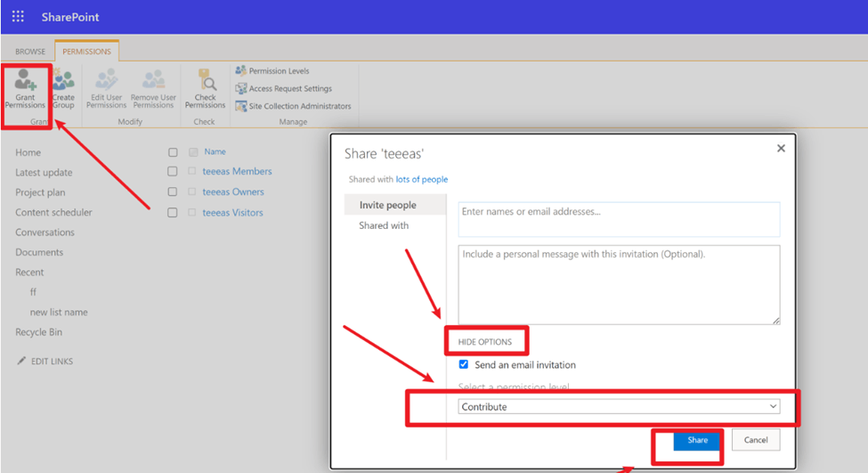The width and height of the screenshot is (868, 473).
Task: Open new list name under Recent
Action: [x=59, y=312]
